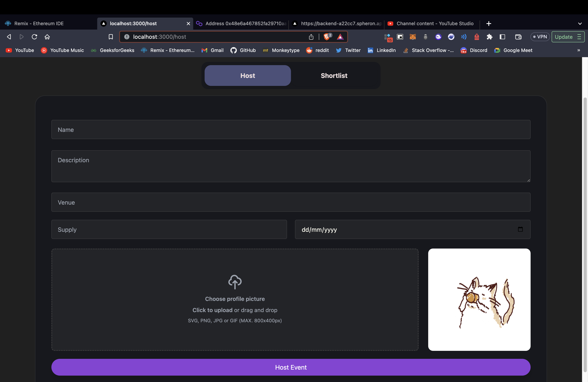Open the tab search dropdown arrow

tap(580, 23)
